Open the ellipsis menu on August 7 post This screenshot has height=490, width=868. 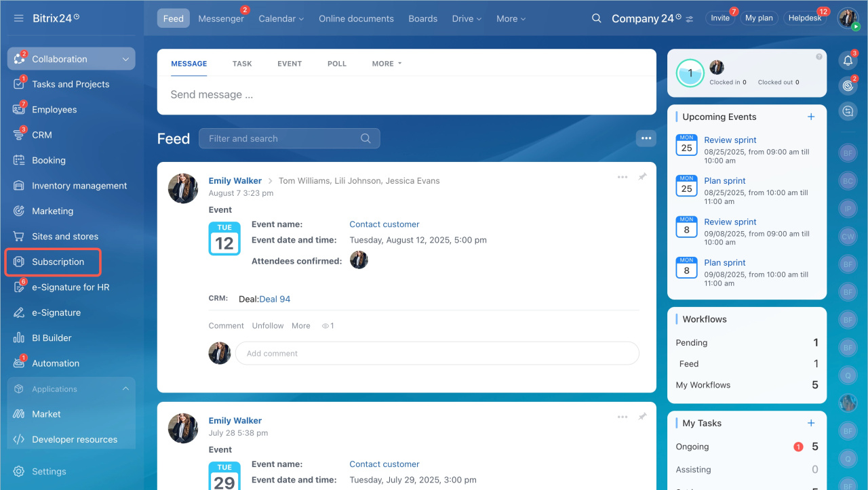623,177
